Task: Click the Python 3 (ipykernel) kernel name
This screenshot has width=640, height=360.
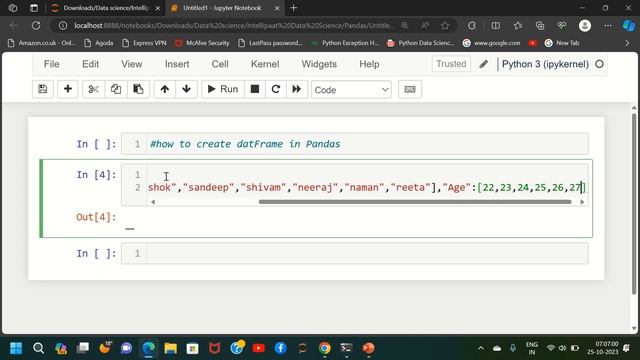Action: (545, 64)
